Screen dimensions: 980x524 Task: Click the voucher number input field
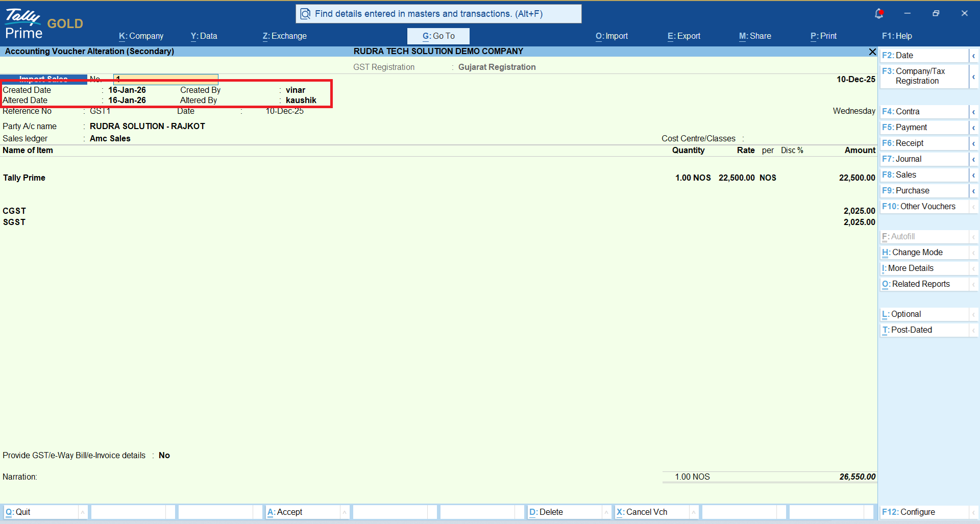(x=166, y=79)
